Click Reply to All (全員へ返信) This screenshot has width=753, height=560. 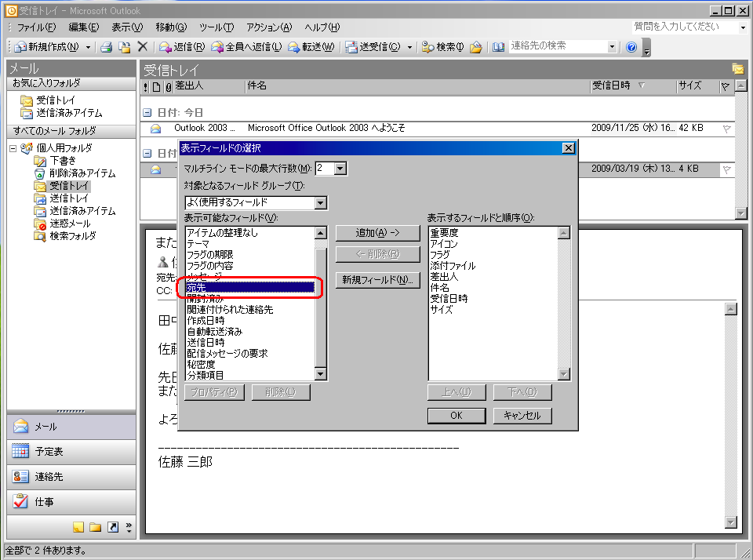(x=246, y=46)
